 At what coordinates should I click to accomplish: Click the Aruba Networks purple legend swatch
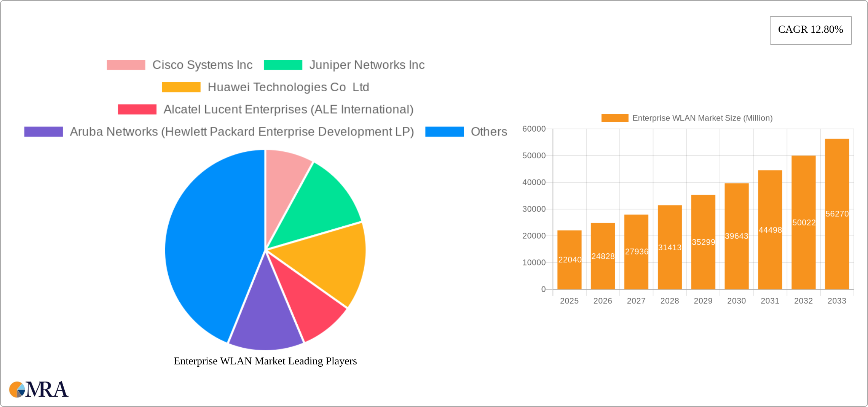pyautogui.click(x=43, y=132)
